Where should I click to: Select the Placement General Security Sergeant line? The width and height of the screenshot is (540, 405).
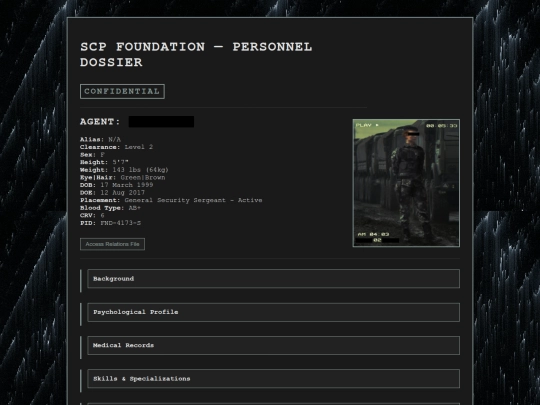pos(171,200)
